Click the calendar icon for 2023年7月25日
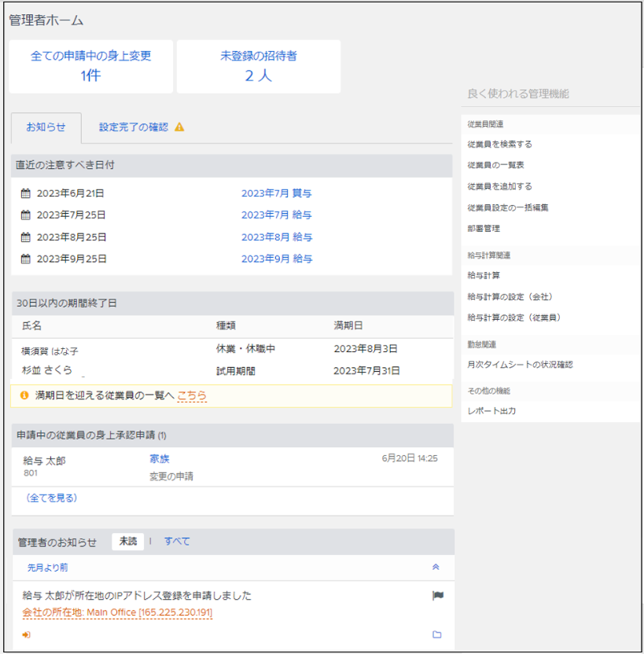 26,215
